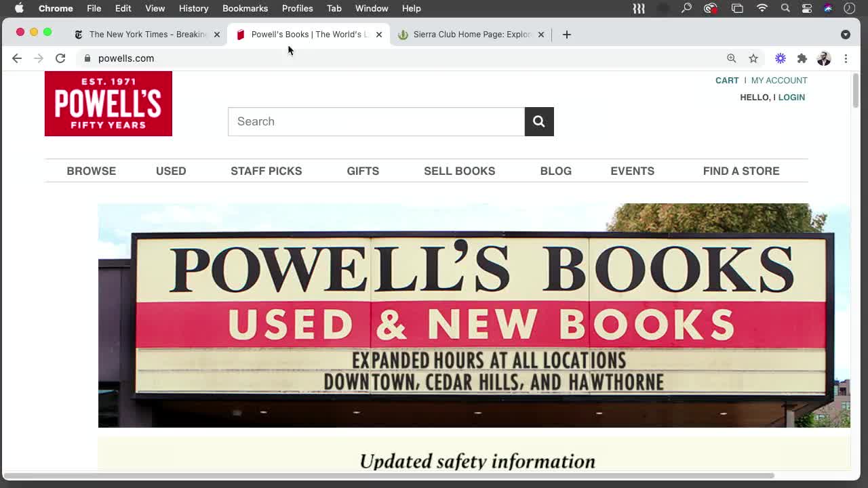868x488 pixels.
Task: Reload the Powell's page
Action: click(x=60, y=58)
